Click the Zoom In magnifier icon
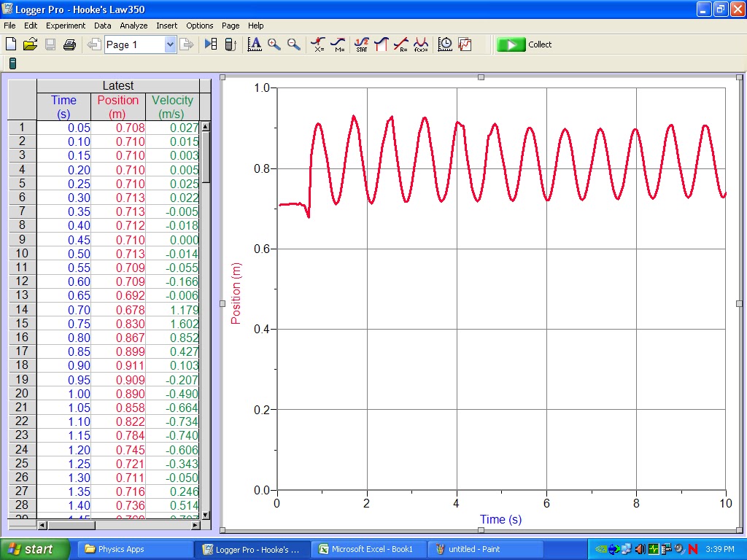The width and height of the screenshot is (747, 560). pos(274,44)
